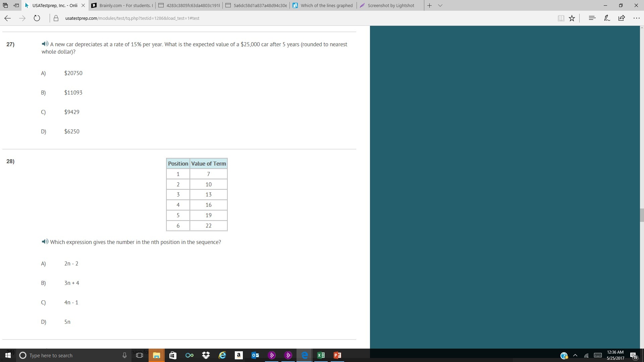
Task: Click the vertical page scrollbar thumb
Action: pos(642,215)
